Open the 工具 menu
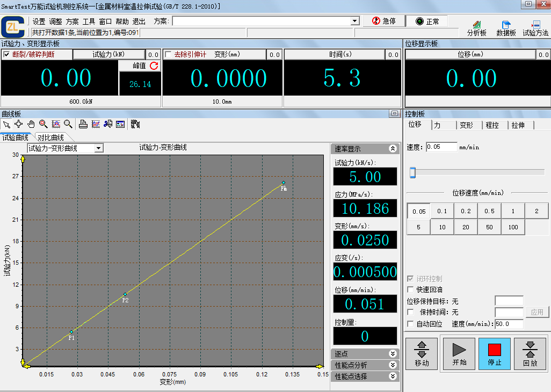 pyautogui.click(x=89, y=21)
